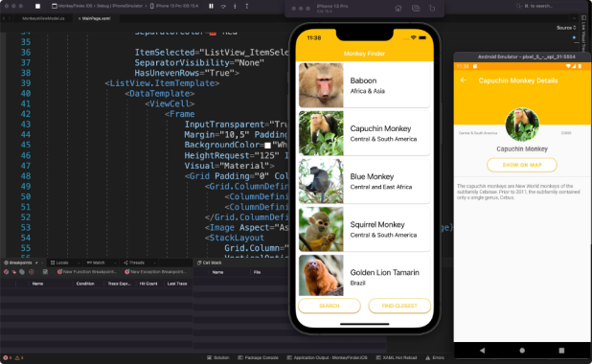Image resolution: width=592 pixels, height=364 pixels.
Task: Switch to the MonkeyViewModel.cs tab
Action: pos(43,18)
